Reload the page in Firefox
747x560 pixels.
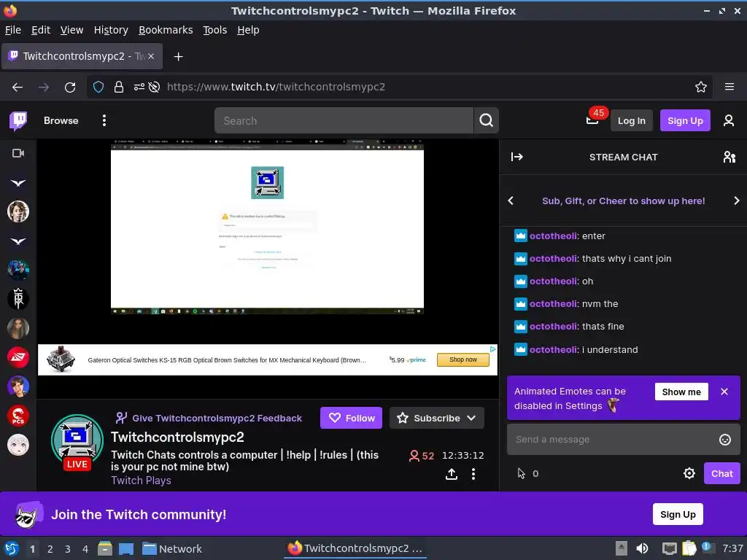(70, 87)
